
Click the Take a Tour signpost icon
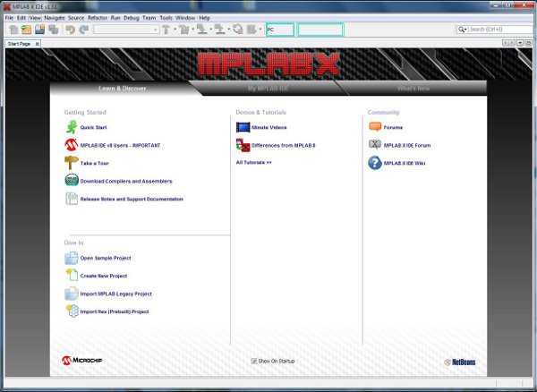(72, 163)
